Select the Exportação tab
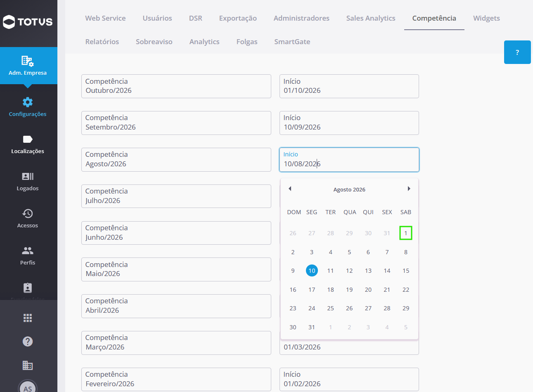Image resolution: width=533 pixels, height=392 pixels. [238, 18]
